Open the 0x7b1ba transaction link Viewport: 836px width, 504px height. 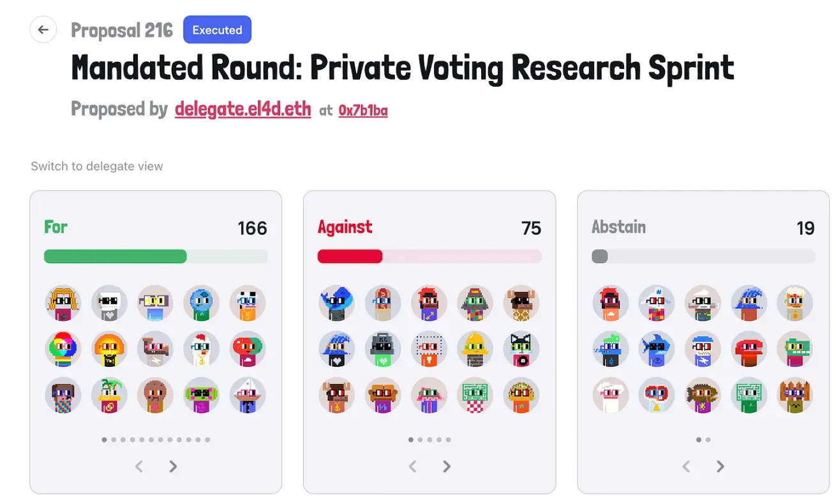point(362,110)
